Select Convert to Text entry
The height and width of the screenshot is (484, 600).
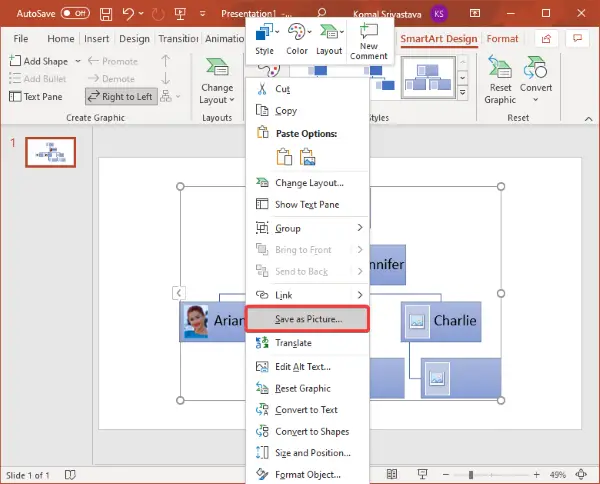(307, 410)
